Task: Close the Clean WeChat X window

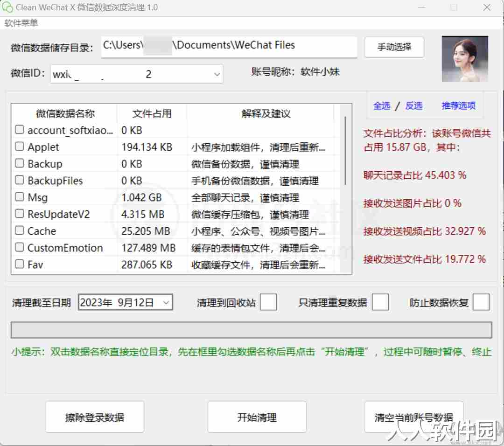Action: (x=487, y=7)
